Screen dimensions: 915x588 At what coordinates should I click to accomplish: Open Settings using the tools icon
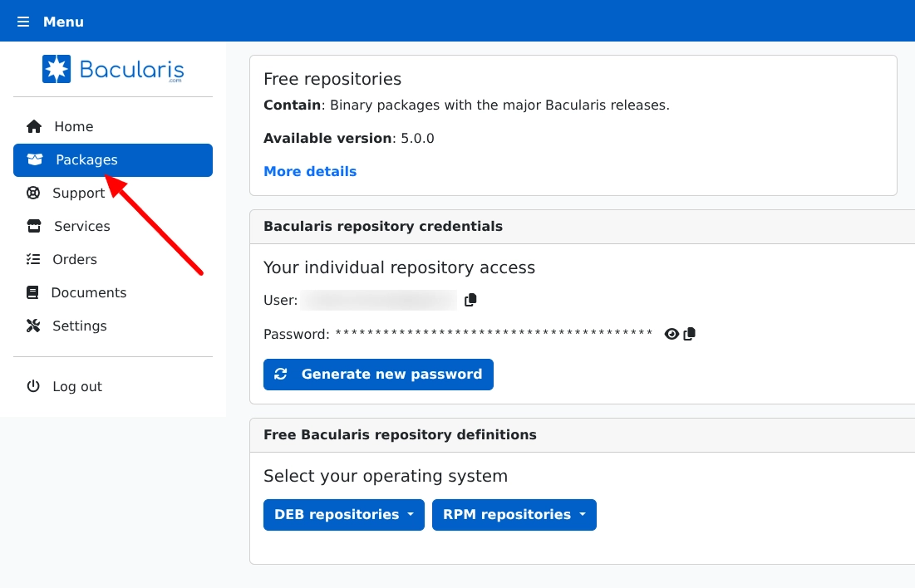pos(34,326)
